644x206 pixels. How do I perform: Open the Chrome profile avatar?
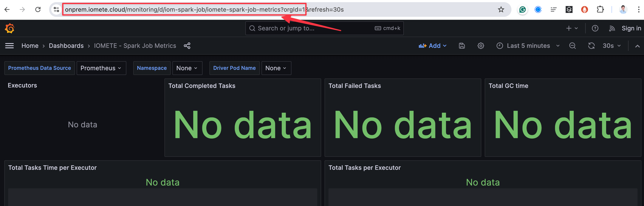(623, 9)
